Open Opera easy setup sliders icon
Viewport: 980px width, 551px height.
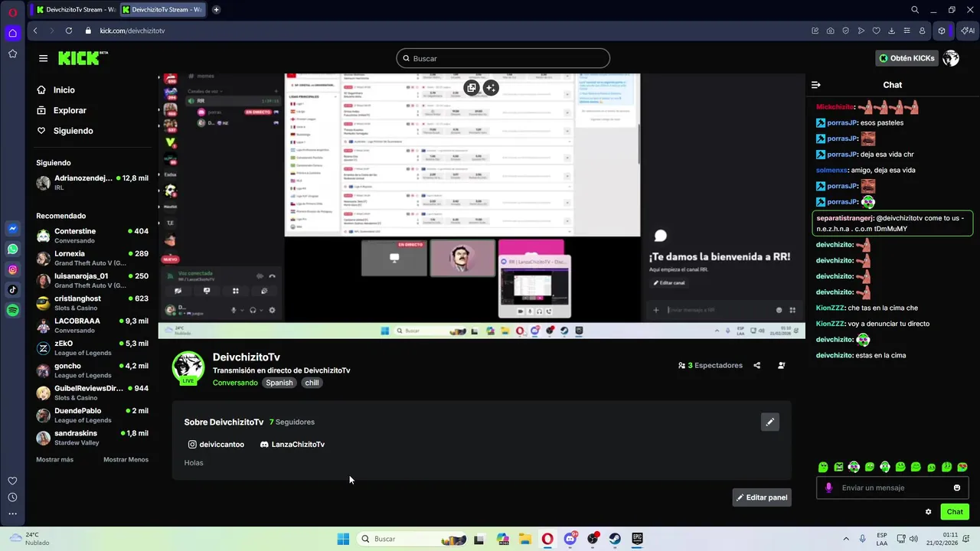907,31
